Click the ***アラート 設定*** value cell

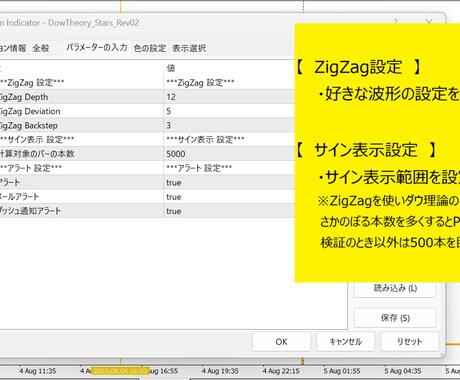[x=230, y=168]
